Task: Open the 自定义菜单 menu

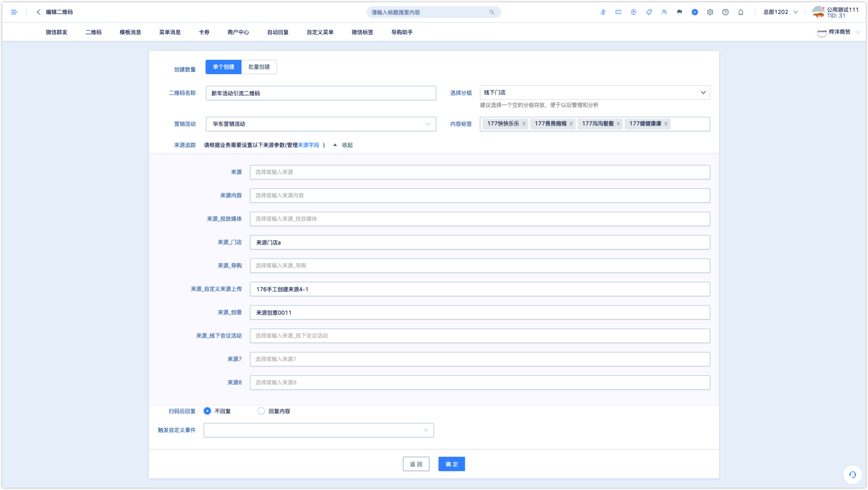Action: point(320,32)
